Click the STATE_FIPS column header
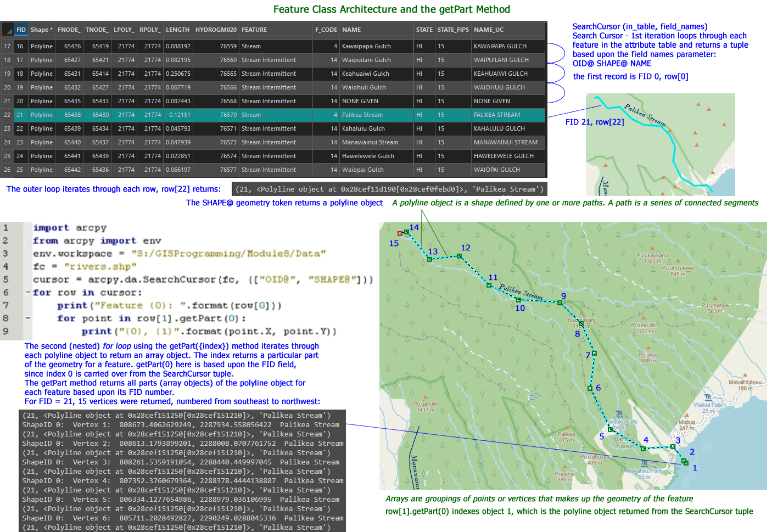783x532 pixels. pyautogui.click(x=453, y=30)
